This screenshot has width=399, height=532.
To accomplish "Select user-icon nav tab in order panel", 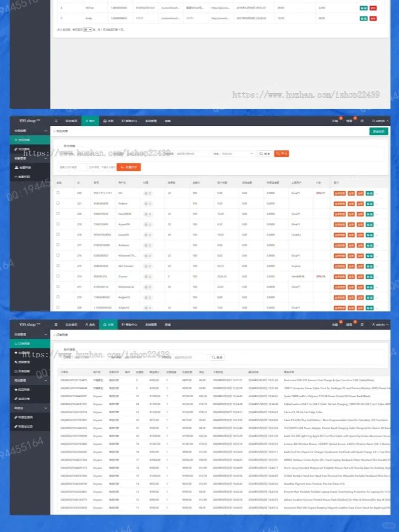I will [x=90, y=324].
